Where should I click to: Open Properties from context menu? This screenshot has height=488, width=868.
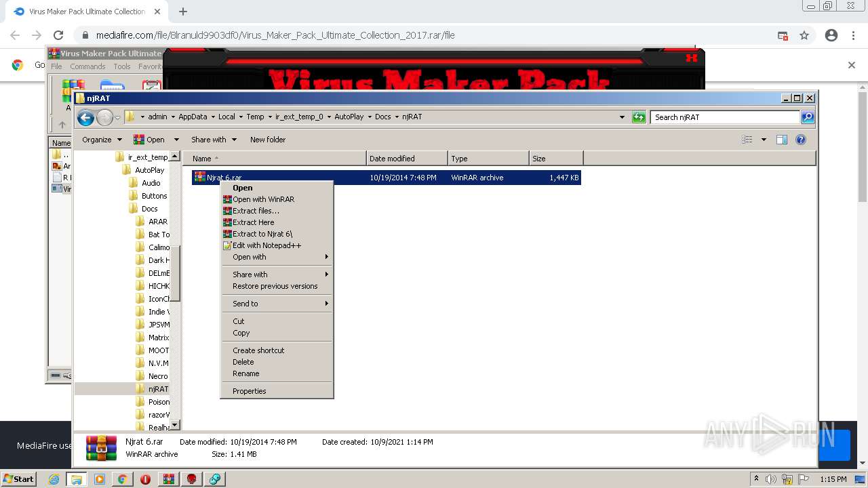(x=277, y=391)
